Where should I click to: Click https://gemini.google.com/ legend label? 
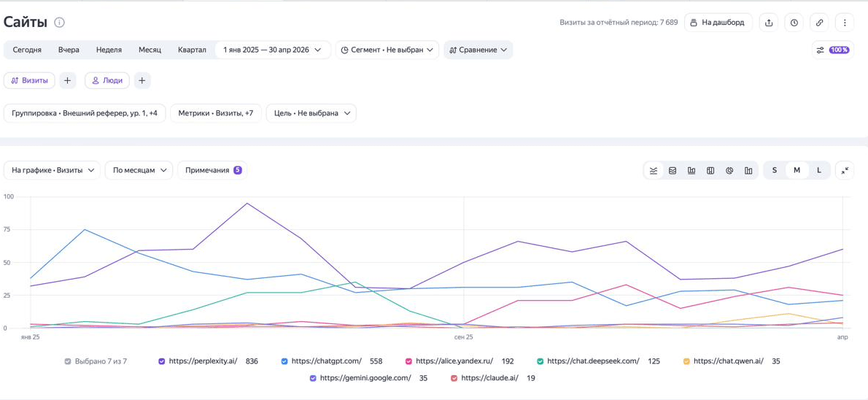(x=366, y=378)
